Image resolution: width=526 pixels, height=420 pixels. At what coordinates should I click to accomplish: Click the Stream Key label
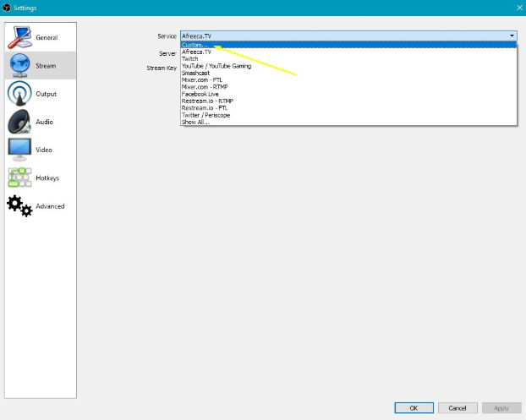click(x=162, y=68)
